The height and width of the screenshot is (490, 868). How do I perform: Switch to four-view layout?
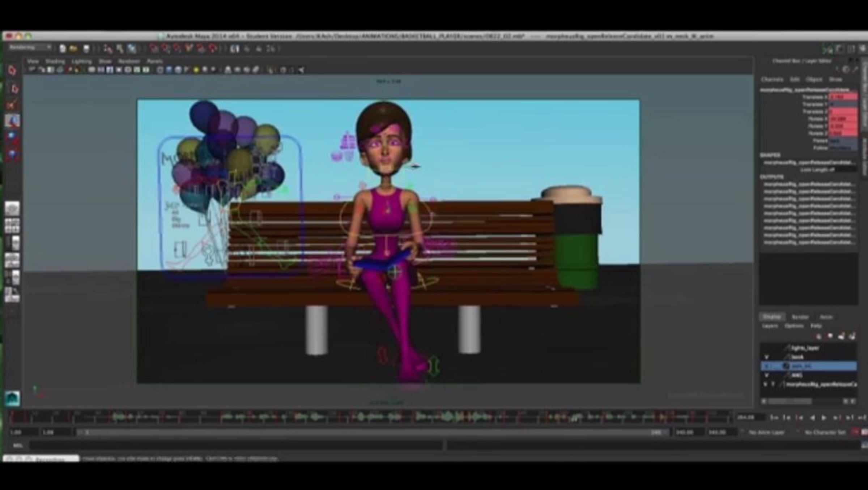coord(12,226)
